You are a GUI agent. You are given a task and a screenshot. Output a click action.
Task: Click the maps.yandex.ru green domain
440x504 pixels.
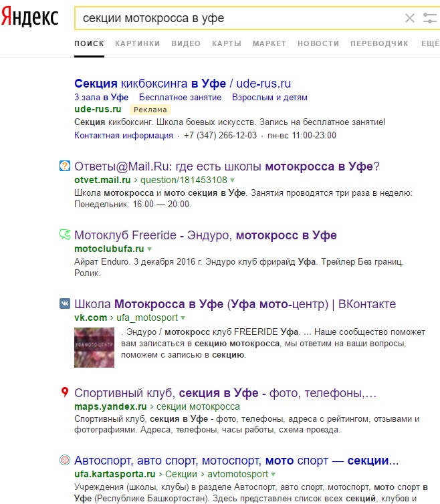click(x=110, y=406)
